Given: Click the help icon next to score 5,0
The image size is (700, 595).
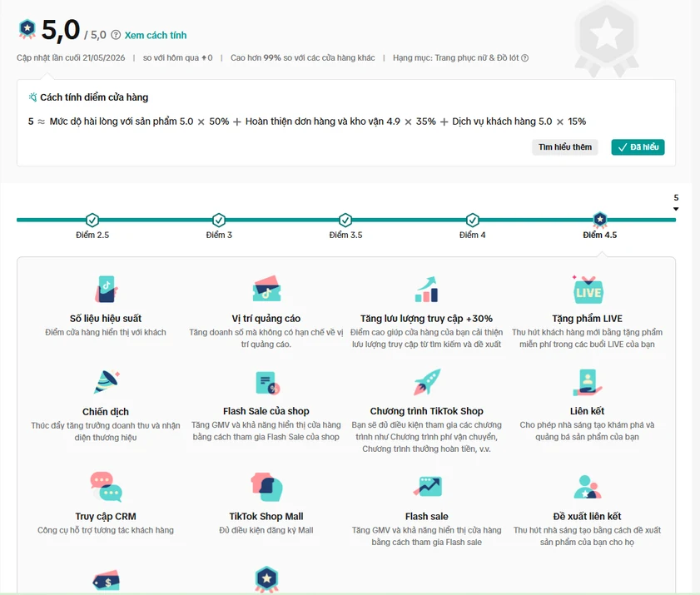Looking at the screenshot, I should click(116, 35).
